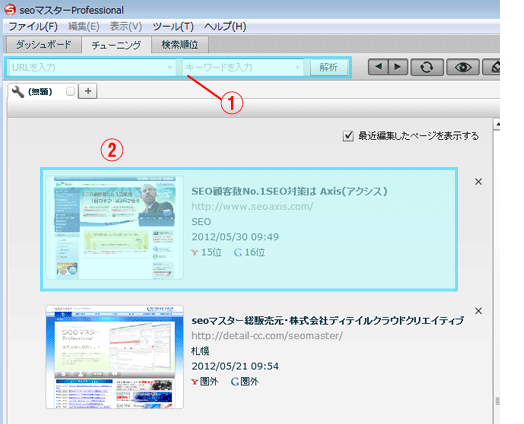This screenshot has width=524, height=424.
Task: Click the back arrow navigation button
Action: pyautogui.click(x=378, y=67)
